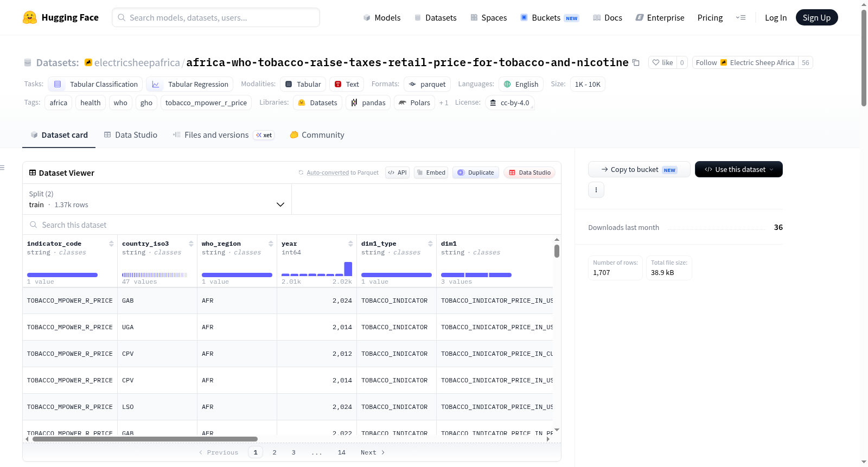Sort by country_iso3 column arrows
The height and width of the screenshot is (467, 868).
191,244
